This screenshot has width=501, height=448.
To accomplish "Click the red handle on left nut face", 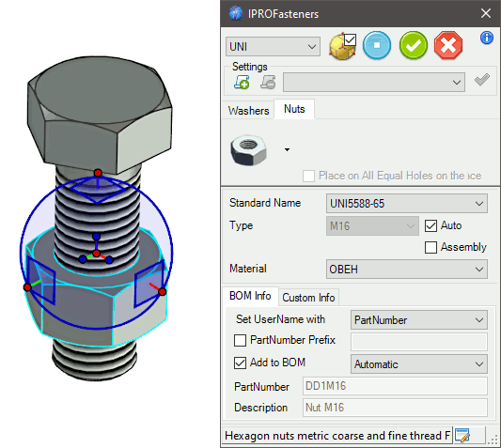I will coord(27,287).
